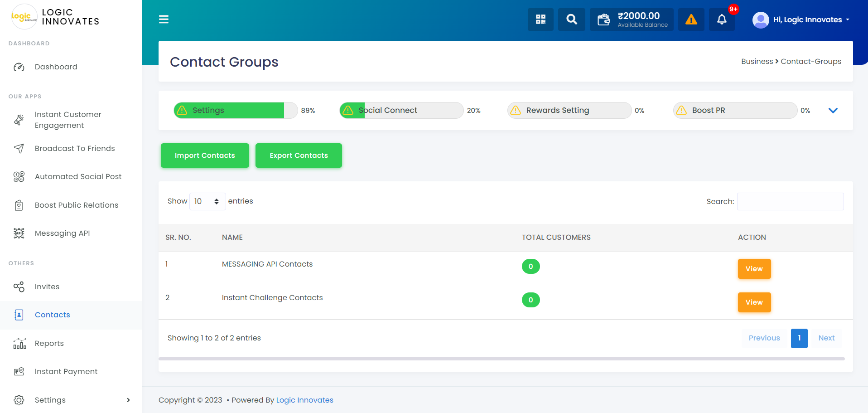868x413 pixels.
Task: View Instant Challenge Contacts group
Action: (x=754, y=302)
